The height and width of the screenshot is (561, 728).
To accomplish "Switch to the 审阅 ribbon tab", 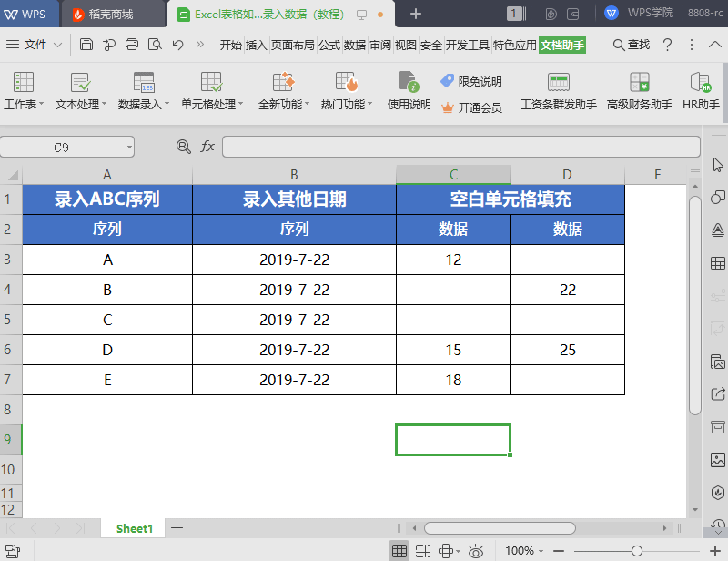I will coord(380,46).
